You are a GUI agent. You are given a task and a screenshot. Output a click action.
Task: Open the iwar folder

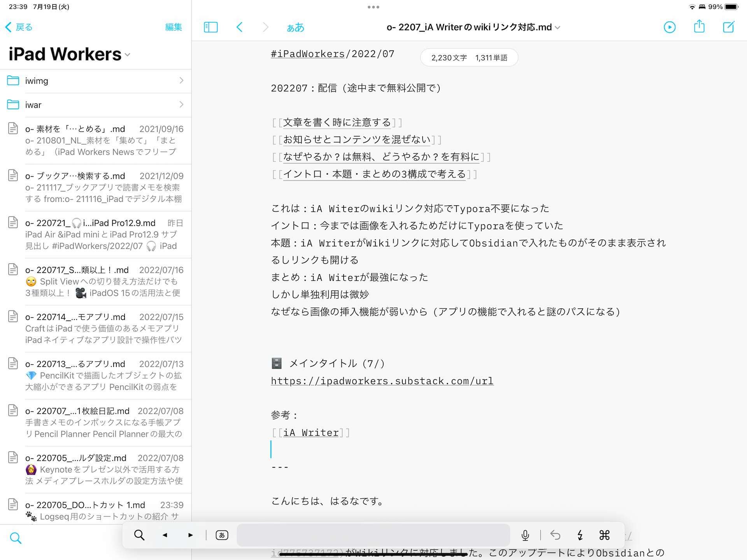click(x=96, y=105)
